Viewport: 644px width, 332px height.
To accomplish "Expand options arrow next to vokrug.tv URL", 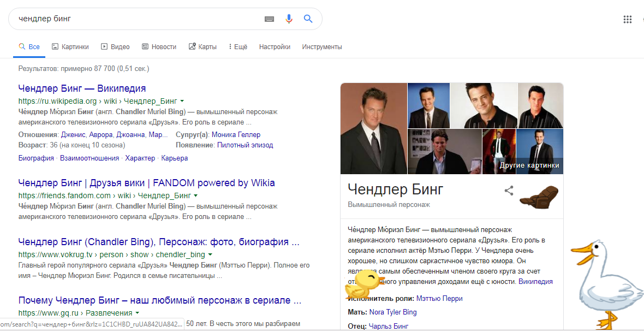I will [210, 254].
